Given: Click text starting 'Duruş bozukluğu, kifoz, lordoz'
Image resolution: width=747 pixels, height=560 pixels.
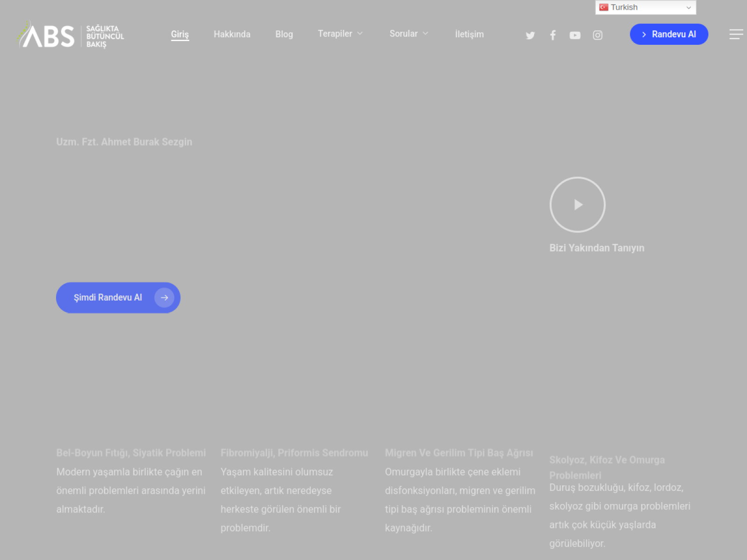Looking at the screenshot, I should (x=620, y=515).
